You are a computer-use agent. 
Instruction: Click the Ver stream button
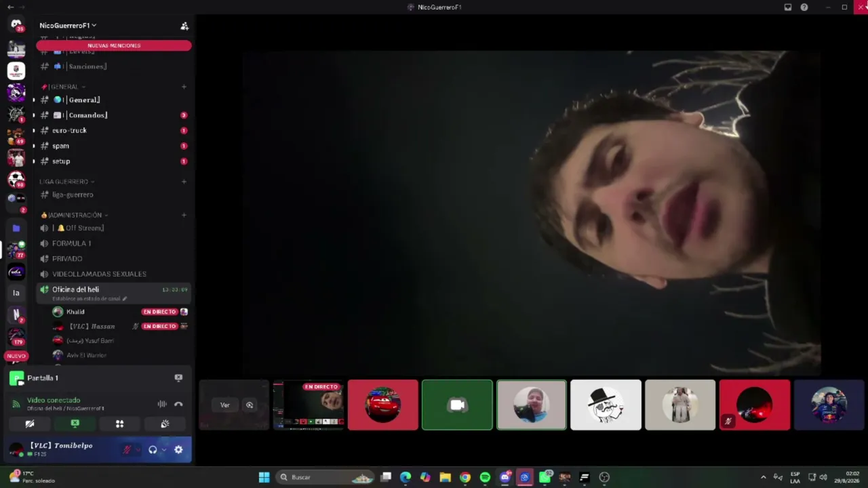225,405
